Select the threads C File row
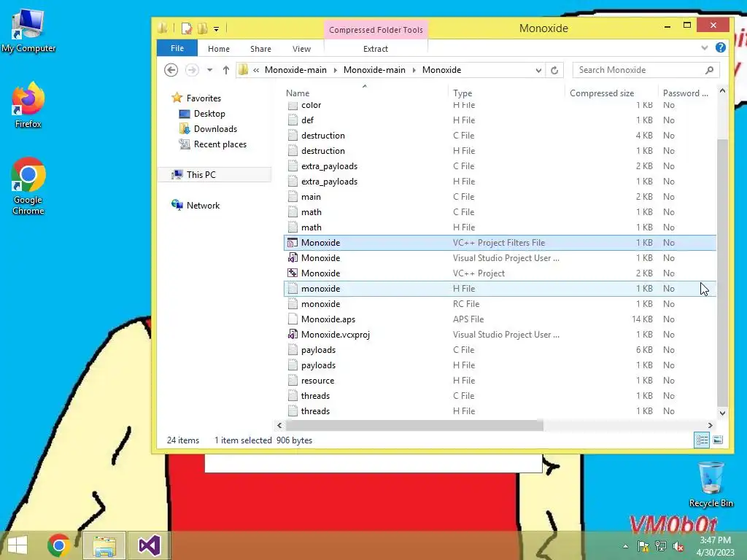Screen dimensions: 747x560 500,396
